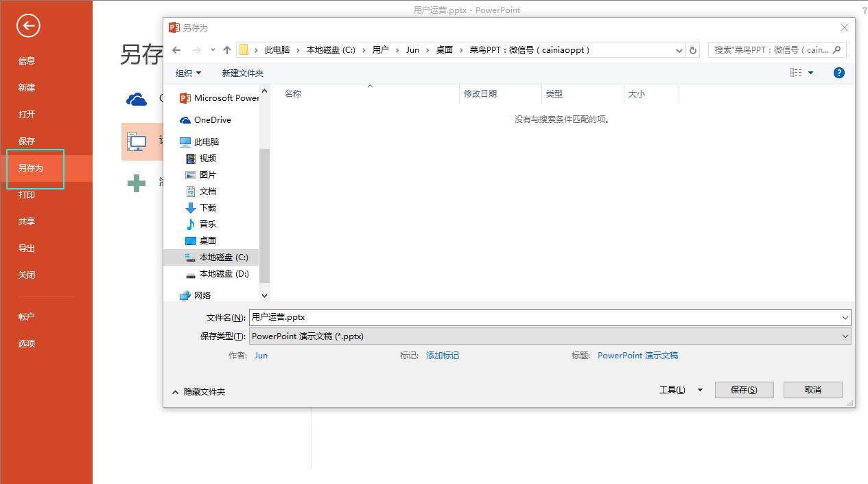The width and height of the screenshot is (868, 484).
Task: Open the view options dropdown arrow
Action: click(x=811, y=73)
